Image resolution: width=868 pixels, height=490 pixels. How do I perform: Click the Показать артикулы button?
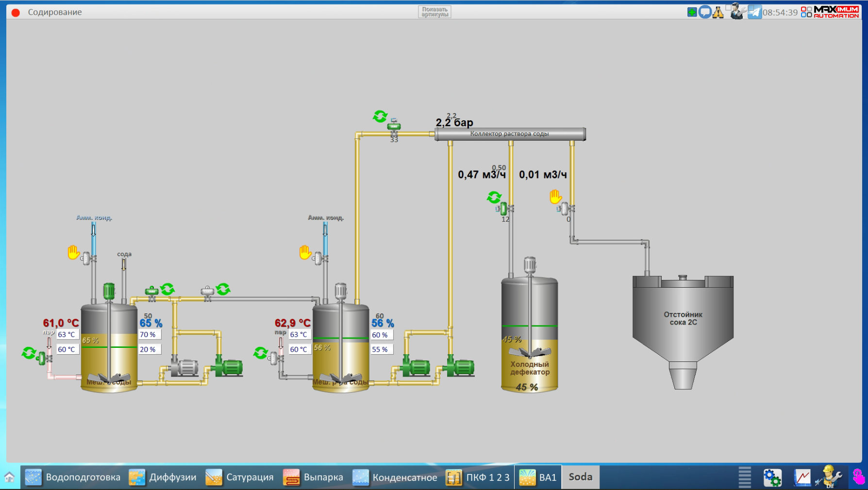click(x=434, y=12)
